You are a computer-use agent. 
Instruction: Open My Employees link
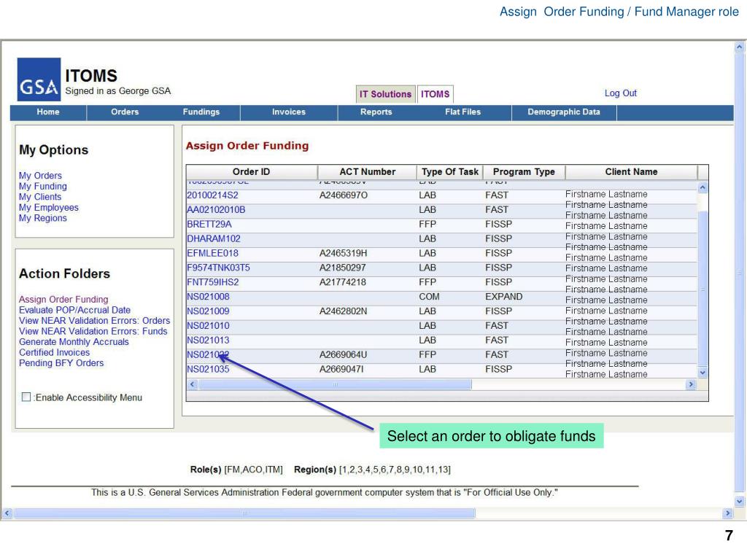(49, 207)
